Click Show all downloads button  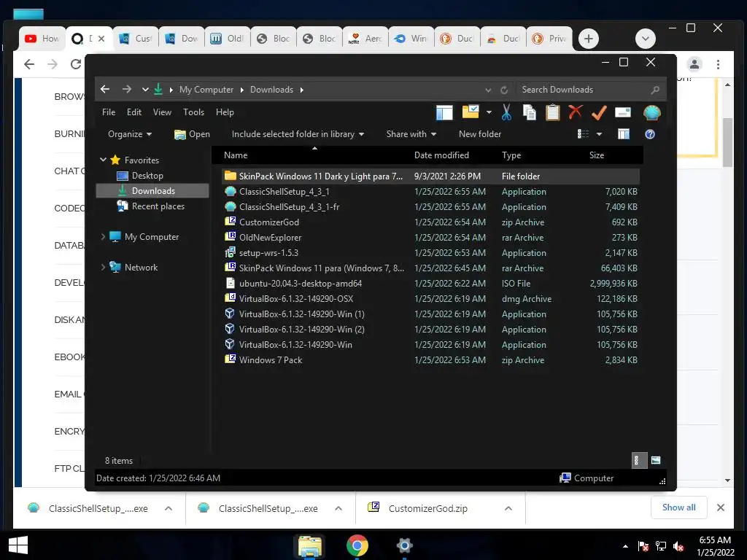pyautogui.click(x=678, y=507)
